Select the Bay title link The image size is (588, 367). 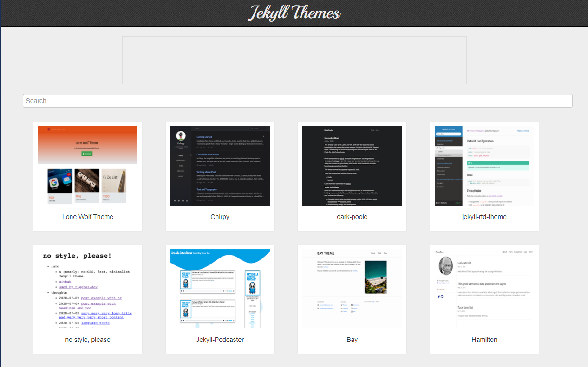(352, 340)
